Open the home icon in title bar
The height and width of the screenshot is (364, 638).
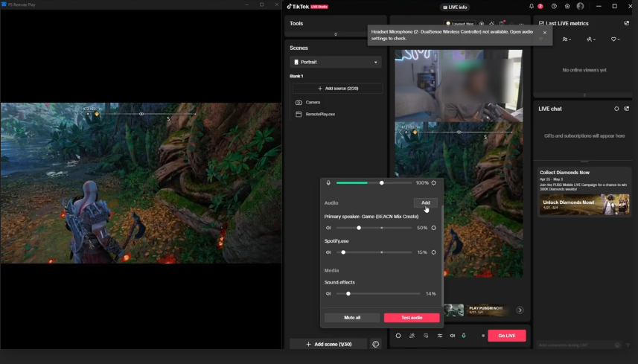[x=567, y=6]
